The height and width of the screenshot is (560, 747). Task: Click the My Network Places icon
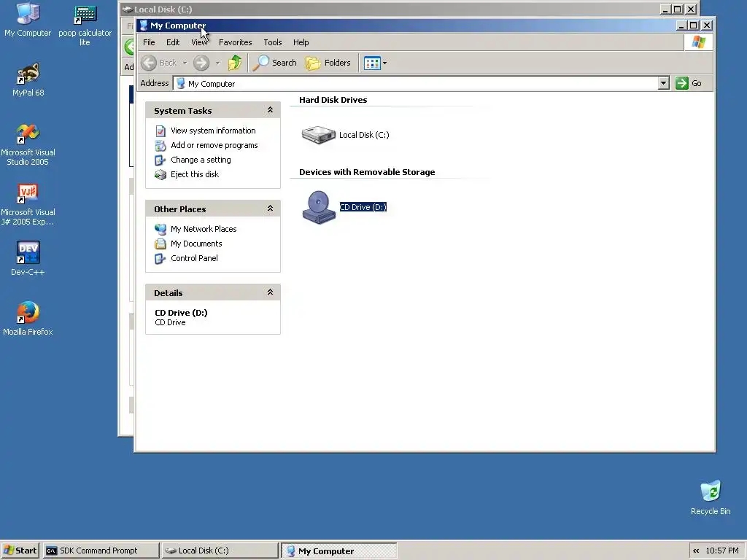[x=160, y=229]
